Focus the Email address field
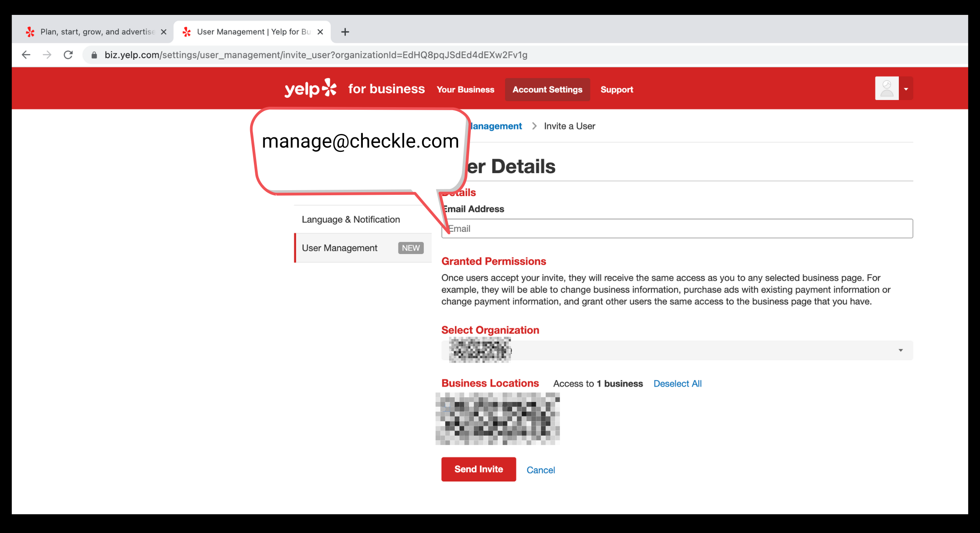Screen dimensions: 980x533 (x=677, y=229)
